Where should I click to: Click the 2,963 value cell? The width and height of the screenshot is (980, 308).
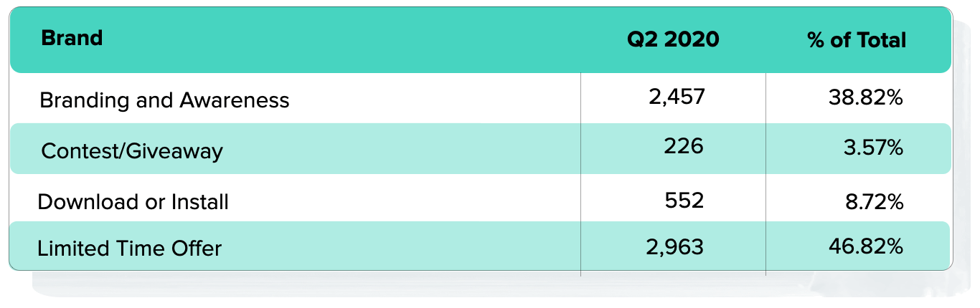(x=675, y=248)
